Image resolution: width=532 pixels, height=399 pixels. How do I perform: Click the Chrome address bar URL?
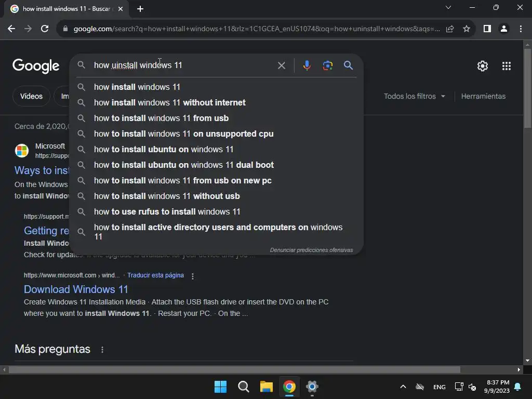click(x=257, y=29)
